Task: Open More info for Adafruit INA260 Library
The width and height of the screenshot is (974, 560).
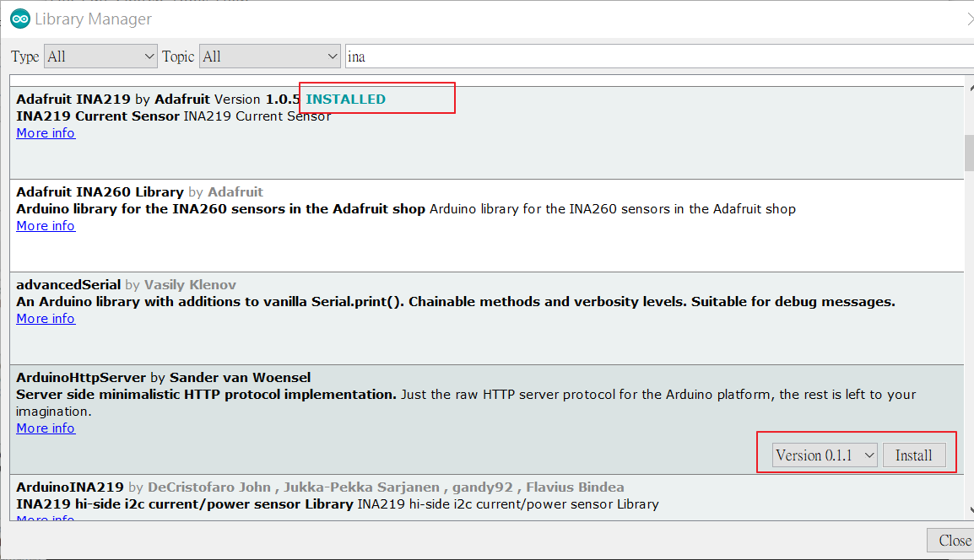Action: pyautogui.click(x=45, y=225)
